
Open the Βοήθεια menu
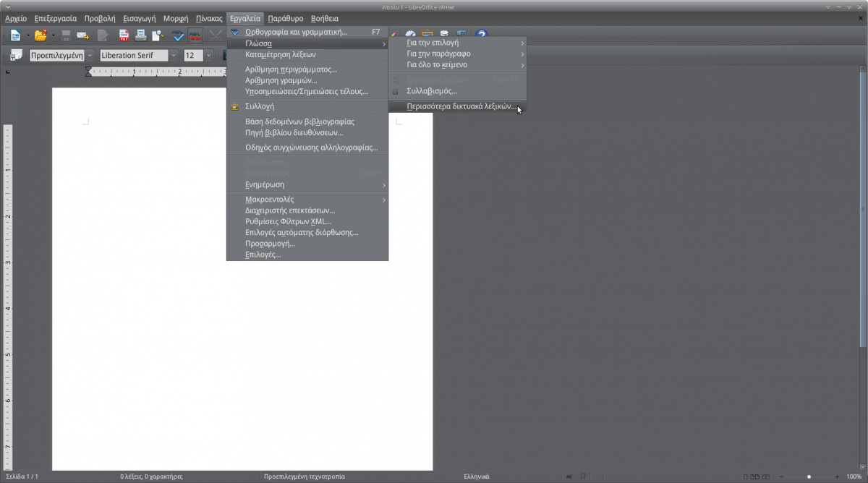325,18
